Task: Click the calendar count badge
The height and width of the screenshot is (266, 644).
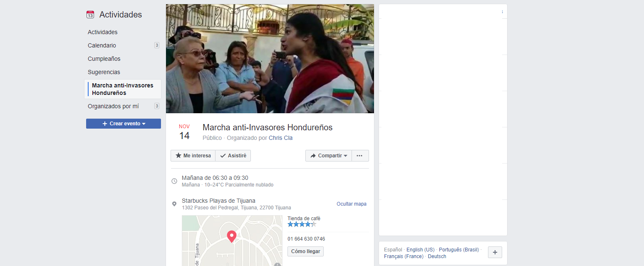Action: [x=157, y=45]
